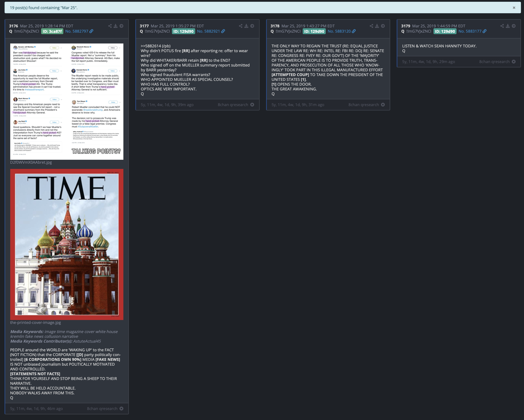Screen dimensions: 524x420
Task: Click arrow circle icon on post 3179
Action: tap(514, 26)
